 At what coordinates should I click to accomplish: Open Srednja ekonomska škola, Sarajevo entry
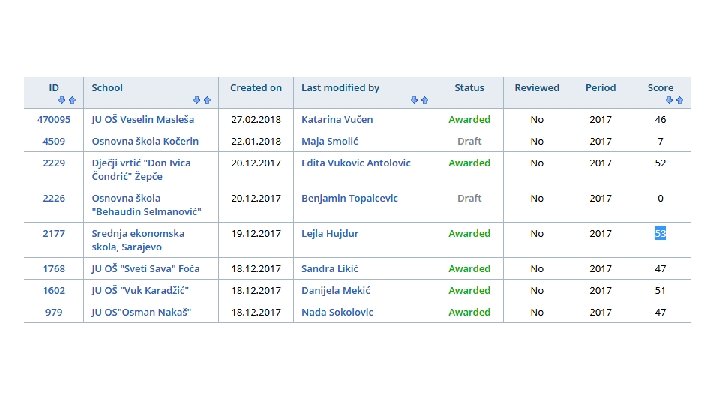click(x=138, y=240)
